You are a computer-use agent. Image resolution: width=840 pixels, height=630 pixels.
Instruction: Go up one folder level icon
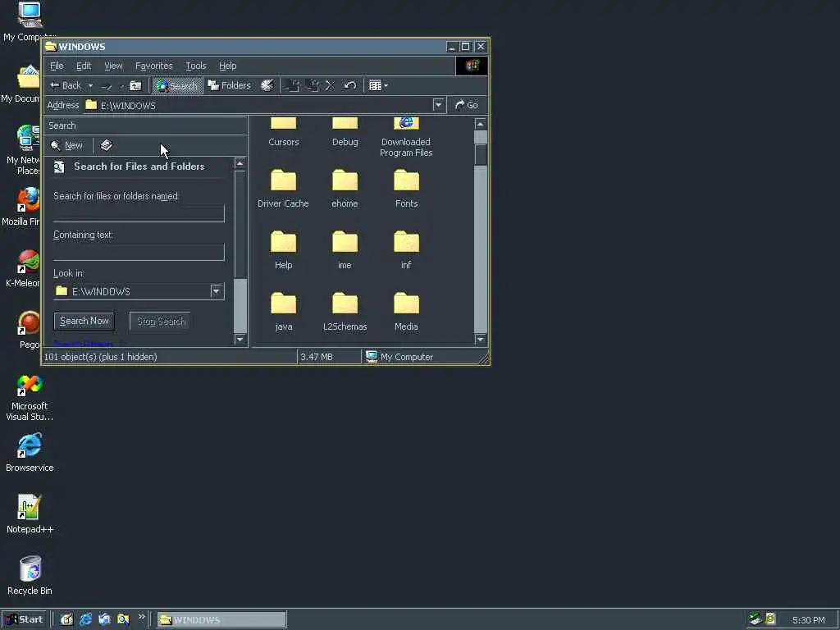coord(136,85)
